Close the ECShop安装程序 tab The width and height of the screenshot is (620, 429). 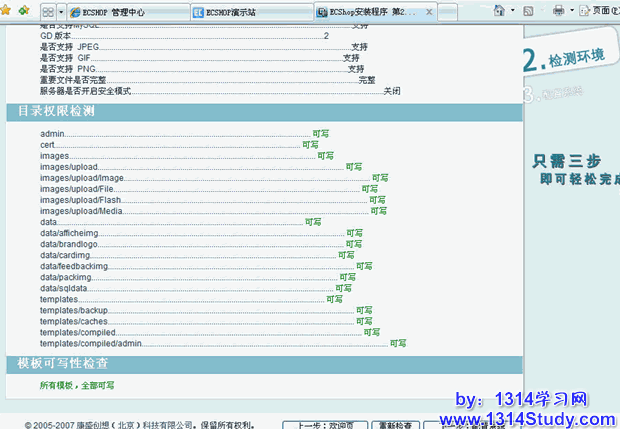click(429, 12)
